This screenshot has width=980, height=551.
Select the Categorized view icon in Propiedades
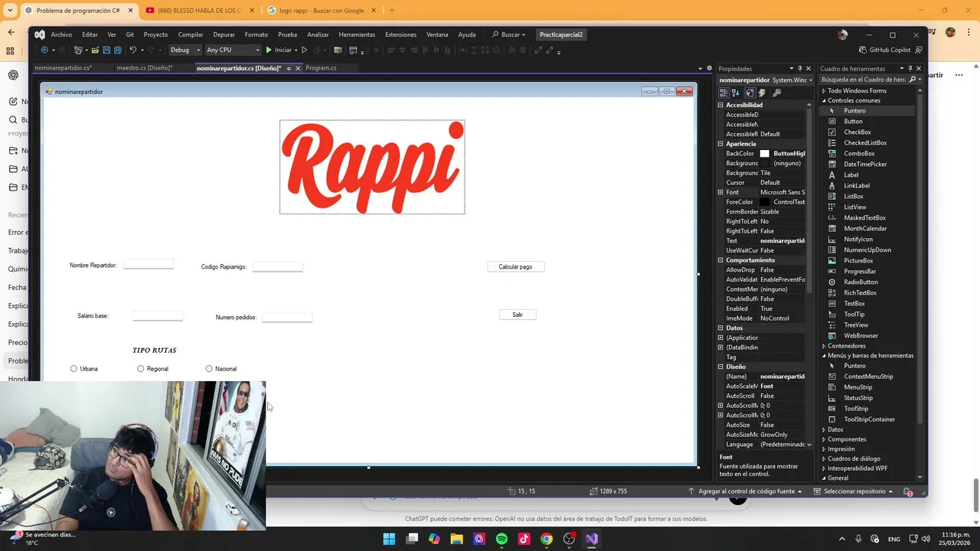pyautogui.click(x=724, y=93)
